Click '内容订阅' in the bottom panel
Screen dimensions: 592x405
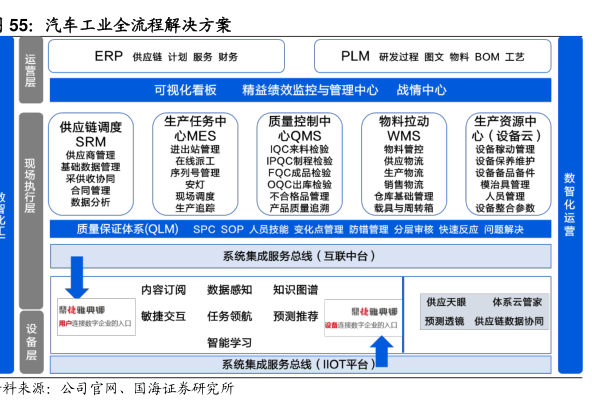(x=163, y=290)
